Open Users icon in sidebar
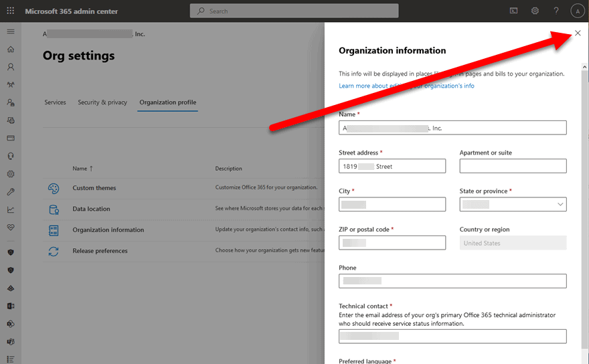This screenshot has height=364, width=589. (11, 67)
